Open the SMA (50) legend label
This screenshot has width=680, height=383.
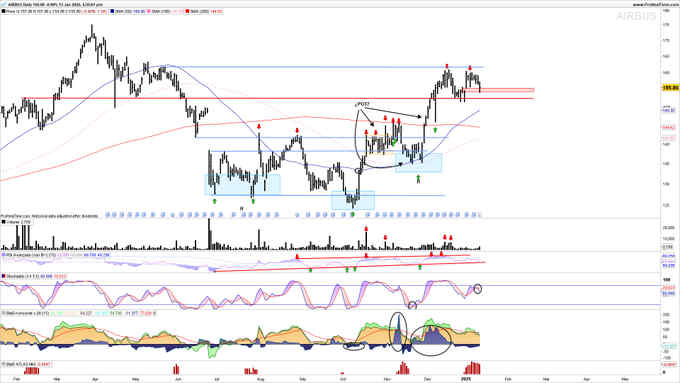(x=123, y=11)
